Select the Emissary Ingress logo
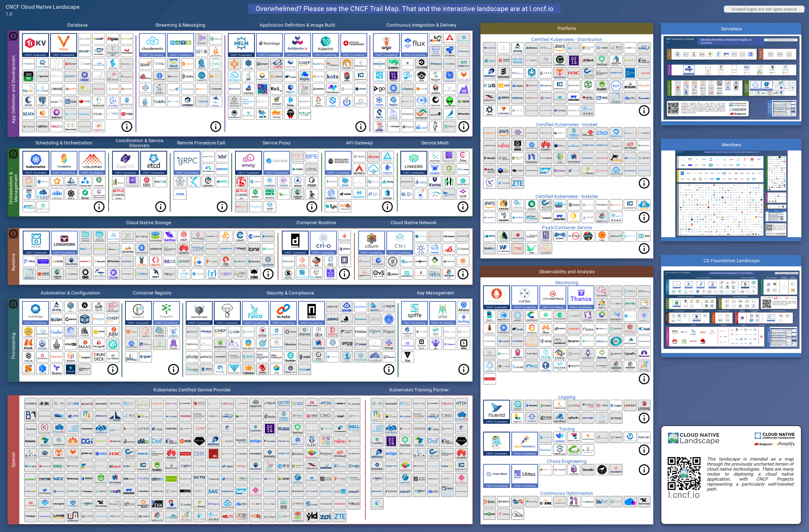 [338, 163]
